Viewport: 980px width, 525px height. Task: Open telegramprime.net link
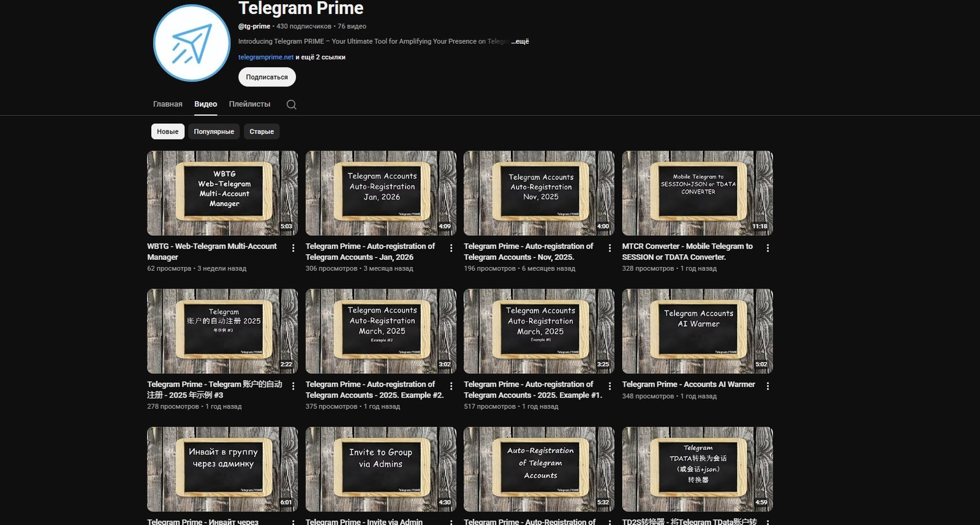[x=266, y=57]
